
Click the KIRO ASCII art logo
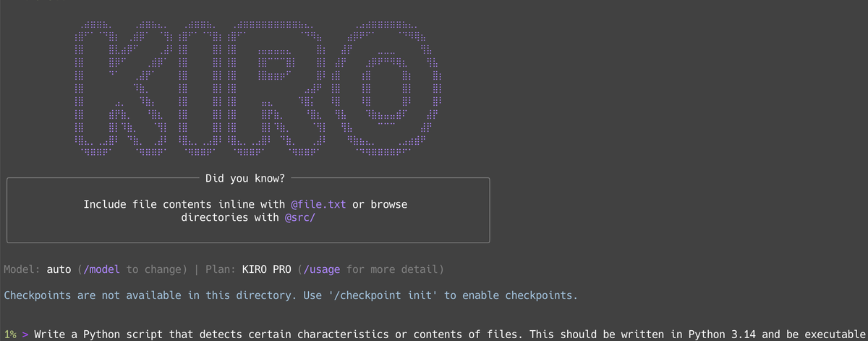(259, 88)
